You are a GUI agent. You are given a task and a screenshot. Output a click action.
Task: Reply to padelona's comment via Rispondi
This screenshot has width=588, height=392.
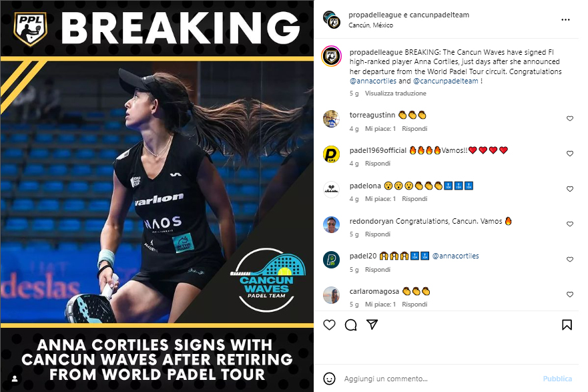(x=414, y=199)
